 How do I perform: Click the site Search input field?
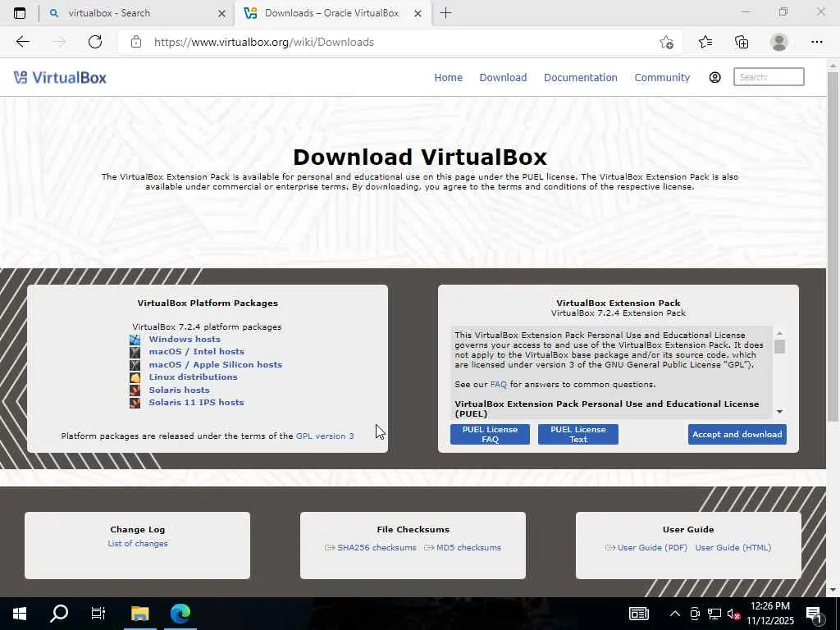769,77
